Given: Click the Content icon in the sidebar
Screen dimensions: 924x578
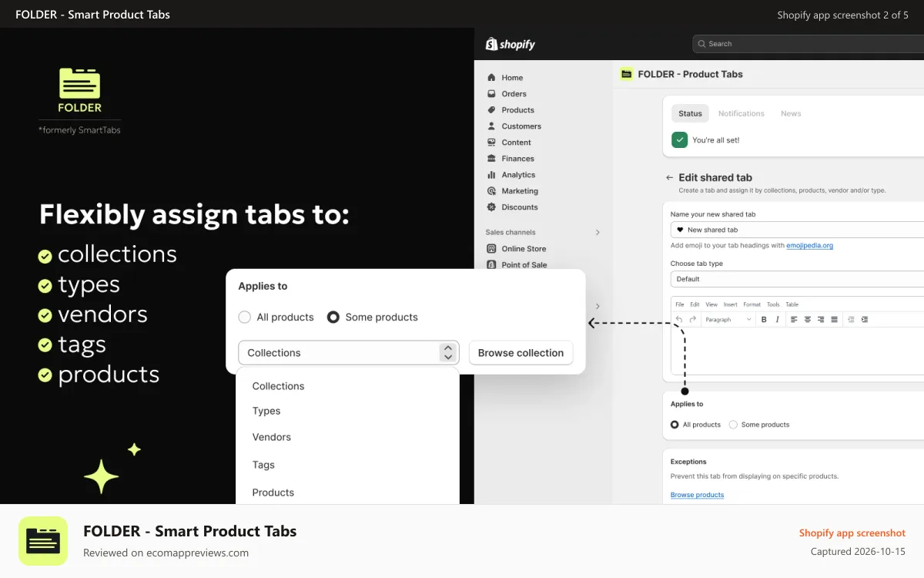Looking at the screenshot, I should coord(491,143).
